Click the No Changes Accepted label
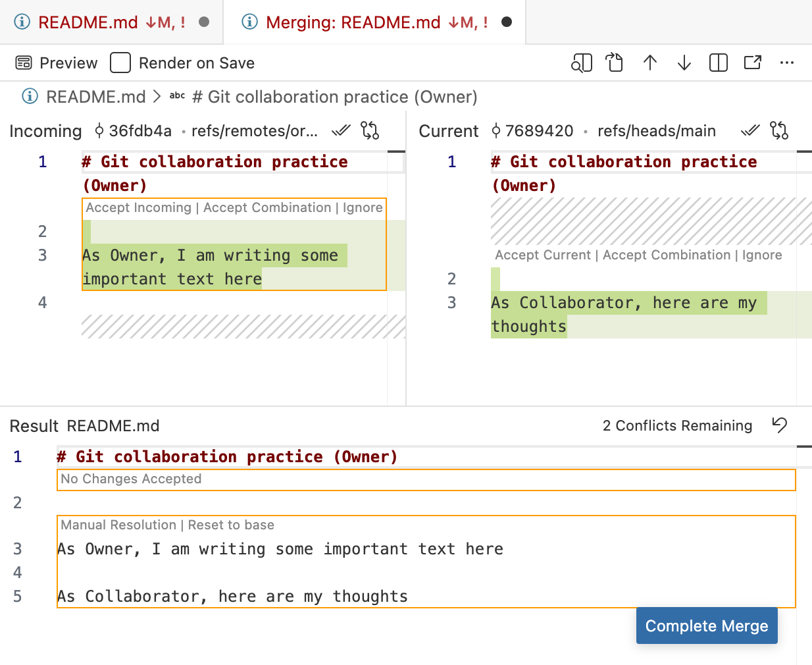The height and width of the screenshot is (665, 812). (131, 479)
